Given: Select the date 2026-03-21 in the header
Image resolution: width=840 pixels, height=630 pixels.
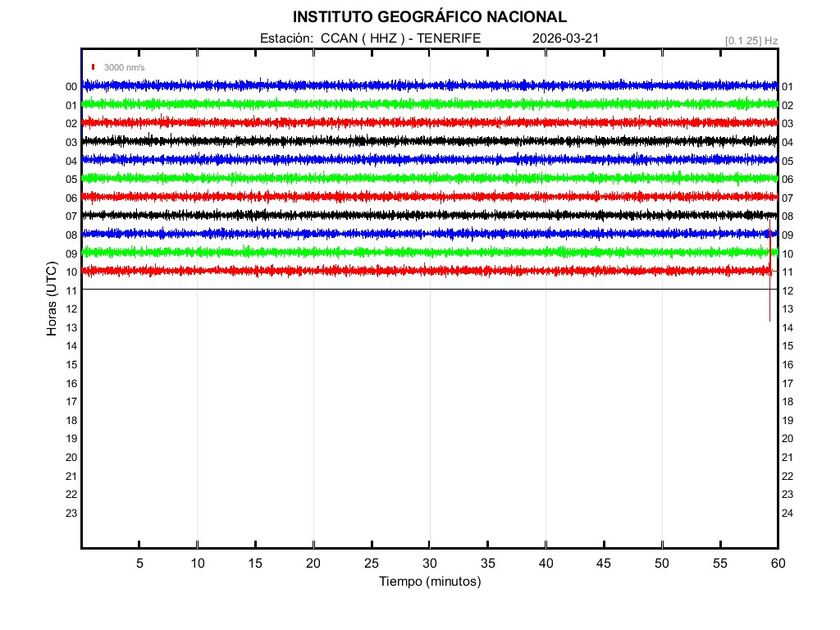Looking at the screenshot, I should pos(565,39).
